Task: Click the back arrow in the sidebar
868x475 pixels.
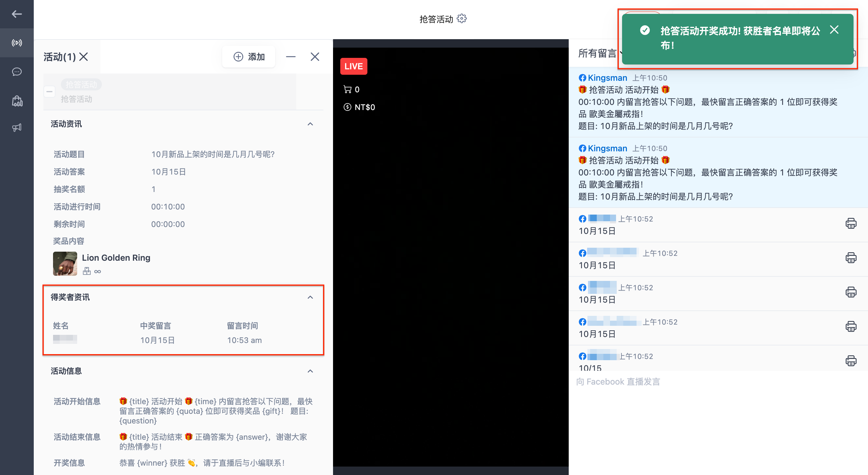Action: 17,14
